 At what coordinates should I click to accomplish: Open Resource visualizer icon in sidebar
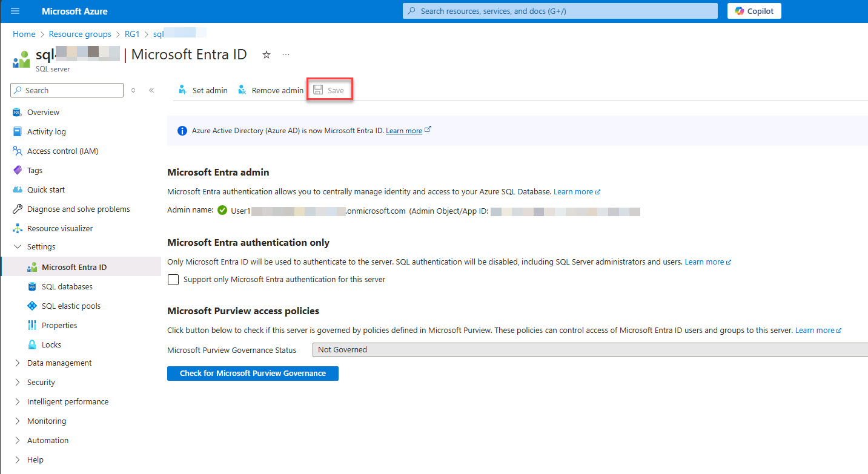pyautogui.click(x=18, y=229)
